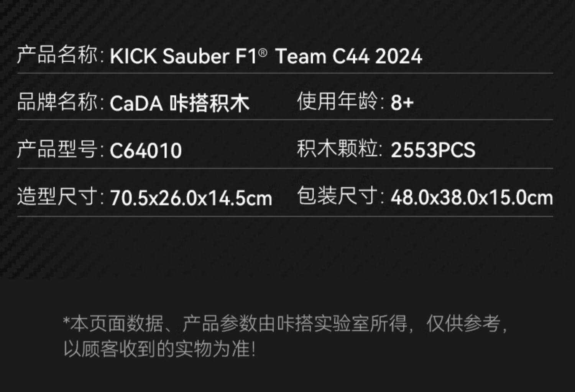Select the 70.5x26.0x14.5cm model dimensions
The height and width of the screenshot is (392, 575).
(x=191, y=198)
